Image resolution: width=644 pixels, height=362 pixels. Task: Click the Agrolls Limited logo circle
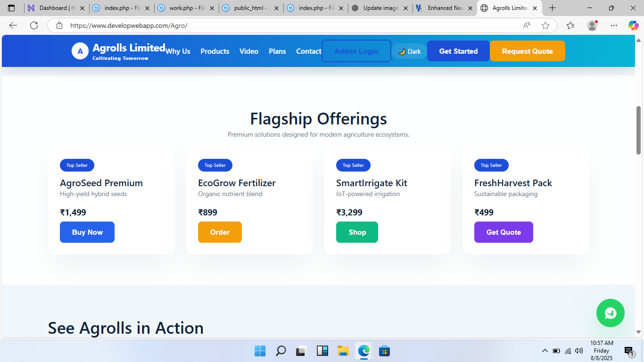coord(80,51)
